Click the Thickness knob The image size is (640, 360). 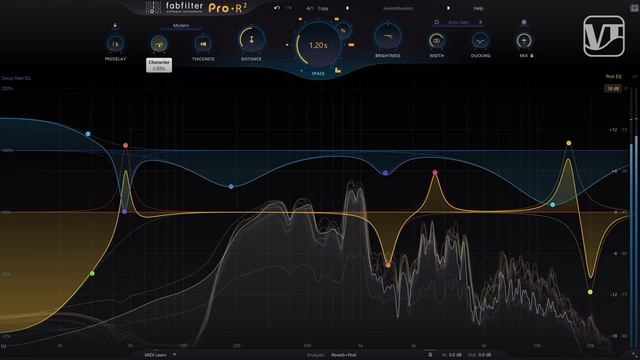pos(203,44)
